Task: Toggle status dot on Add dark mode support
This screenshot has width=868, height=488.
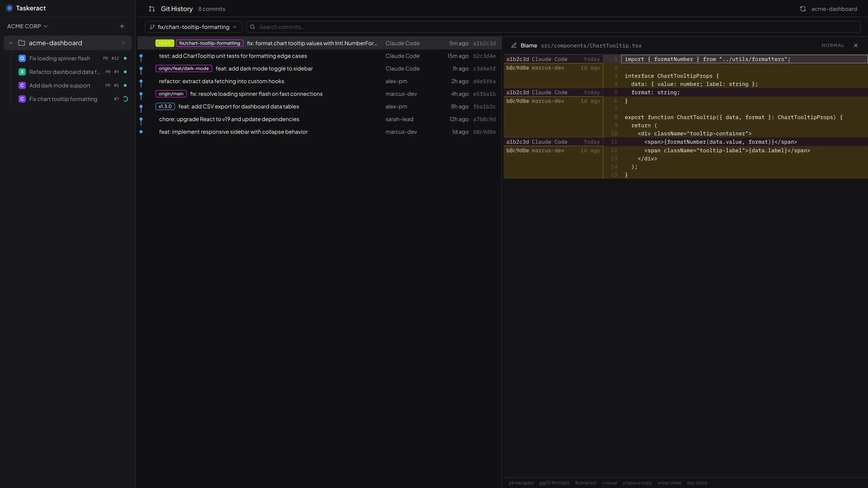Action: click(125, 85)
